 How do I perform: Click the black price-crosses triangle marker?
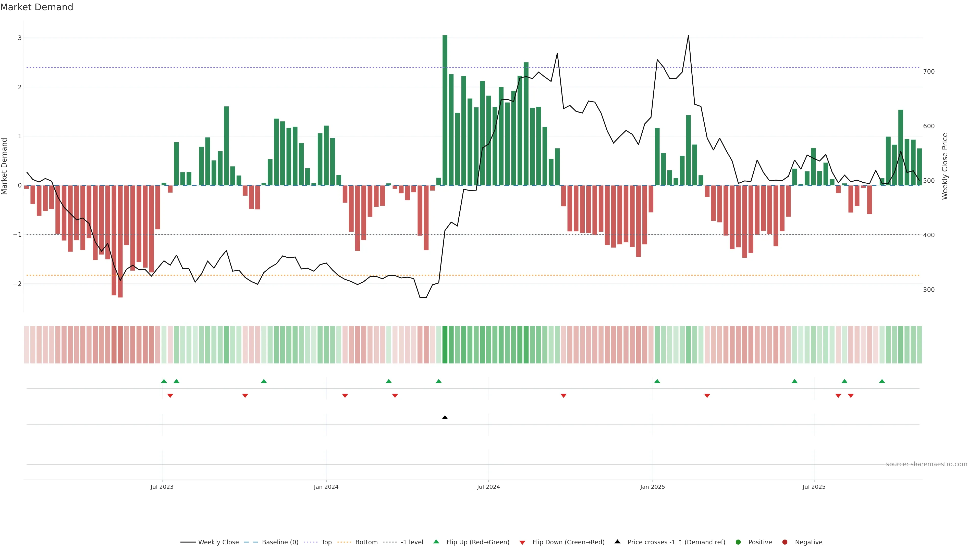(x=445, y=418)
